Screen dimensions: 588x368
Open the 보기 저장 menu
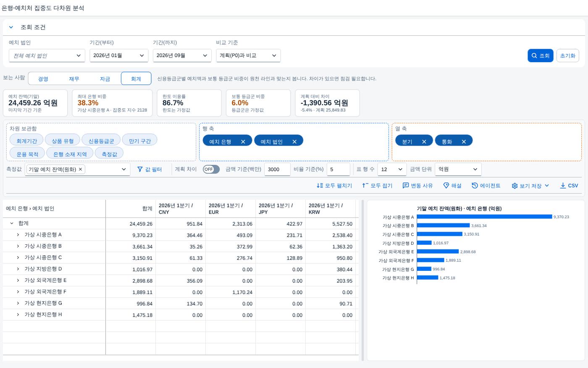point(530,185)
